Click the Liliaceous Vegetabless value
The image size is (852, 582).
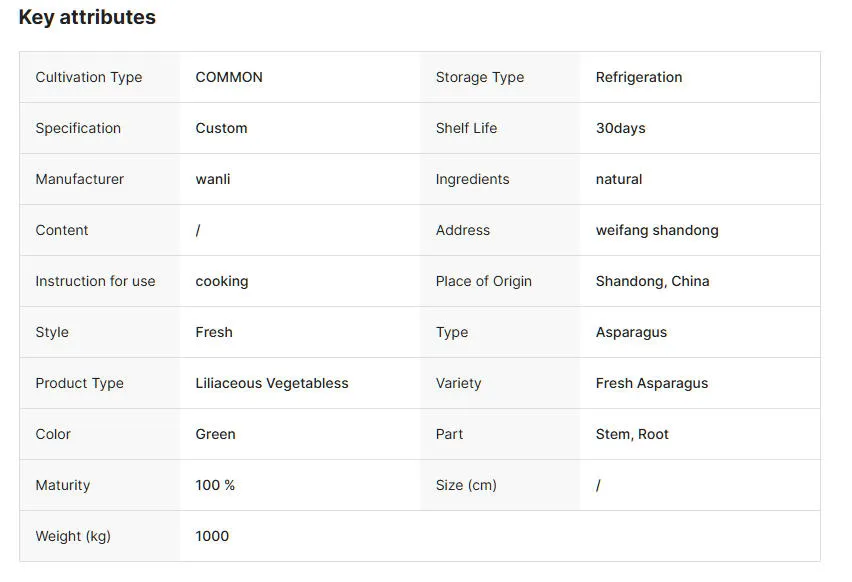[272, 383]
